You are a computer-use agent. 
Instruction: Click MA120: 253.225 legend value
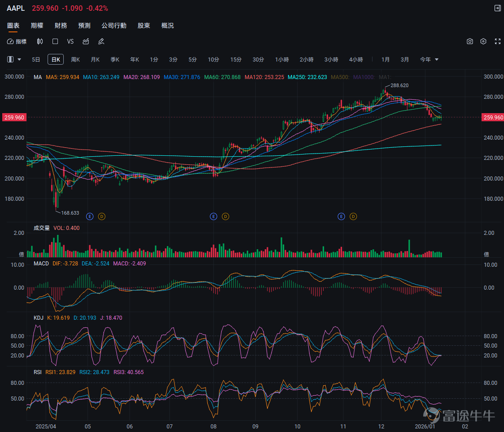pos(264,77)
